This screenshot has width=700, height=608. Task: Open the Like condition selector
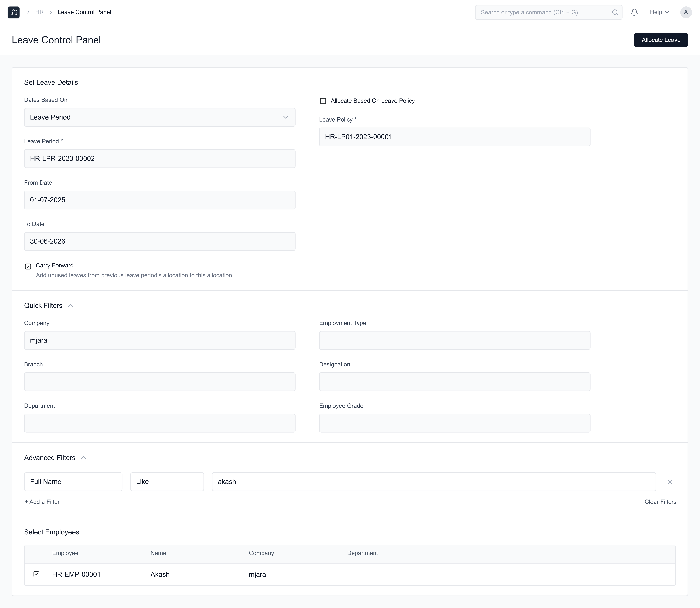167,482
